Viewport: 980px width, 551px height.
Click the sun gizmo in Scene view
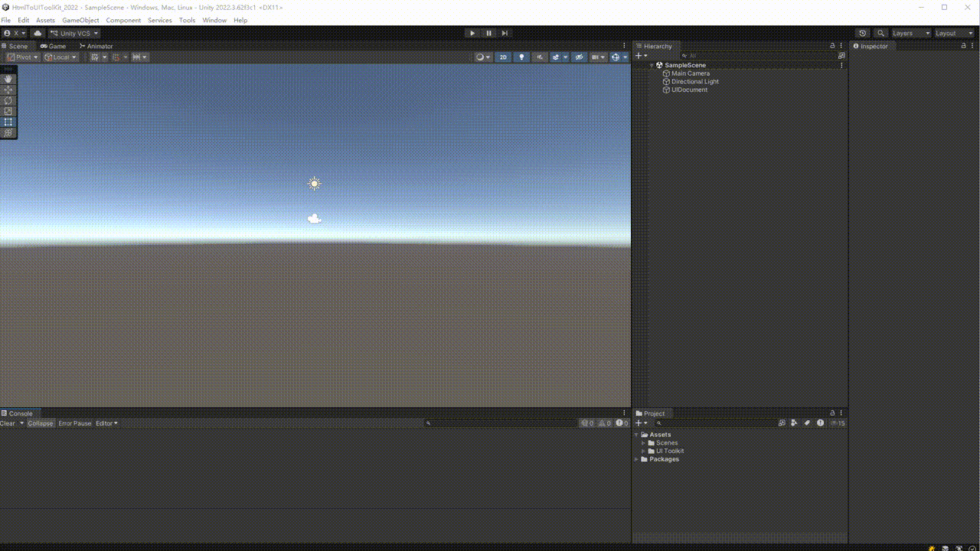tap(314, 184)
